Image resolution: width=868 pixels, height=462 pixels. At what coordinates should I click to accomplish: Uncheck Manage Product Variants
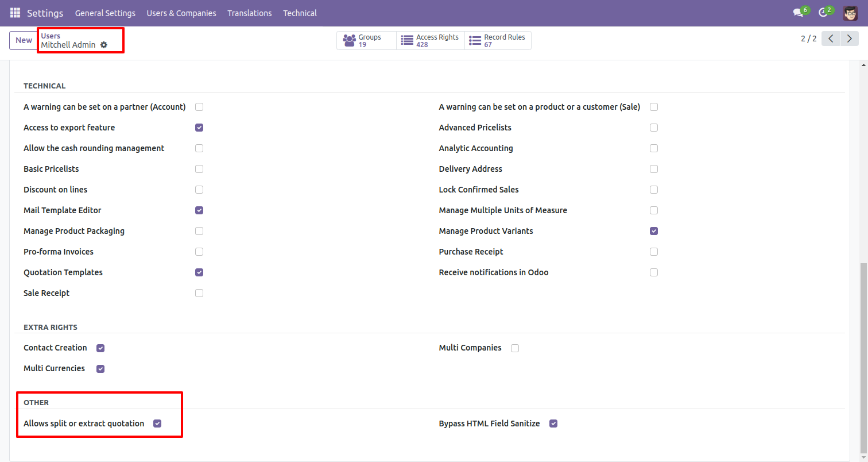coord(654,231)
